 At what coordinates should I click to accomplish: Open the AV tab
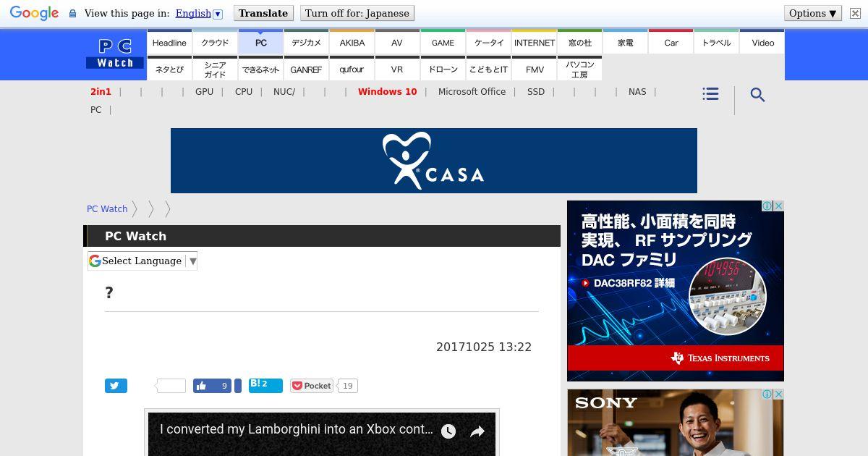tap(397, 43)
